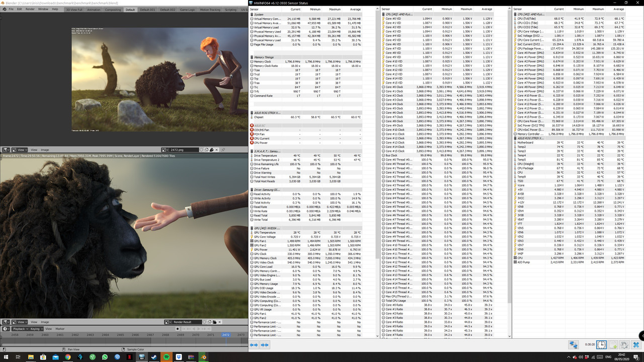Toggle auto keying record button in timeline
Screen dimensions: 644x362
[x=178, y=329]
